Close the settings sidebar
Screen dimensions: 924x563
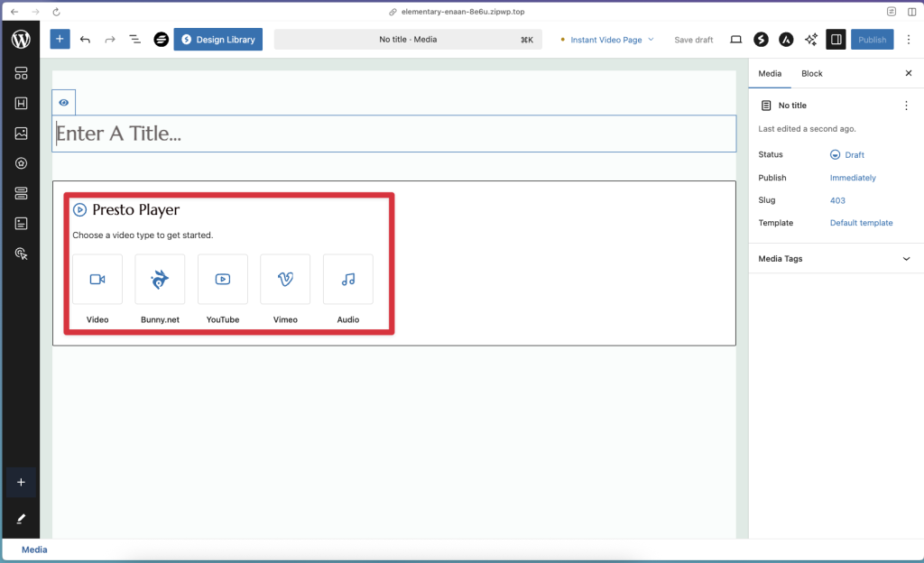(x=908, y=73)
